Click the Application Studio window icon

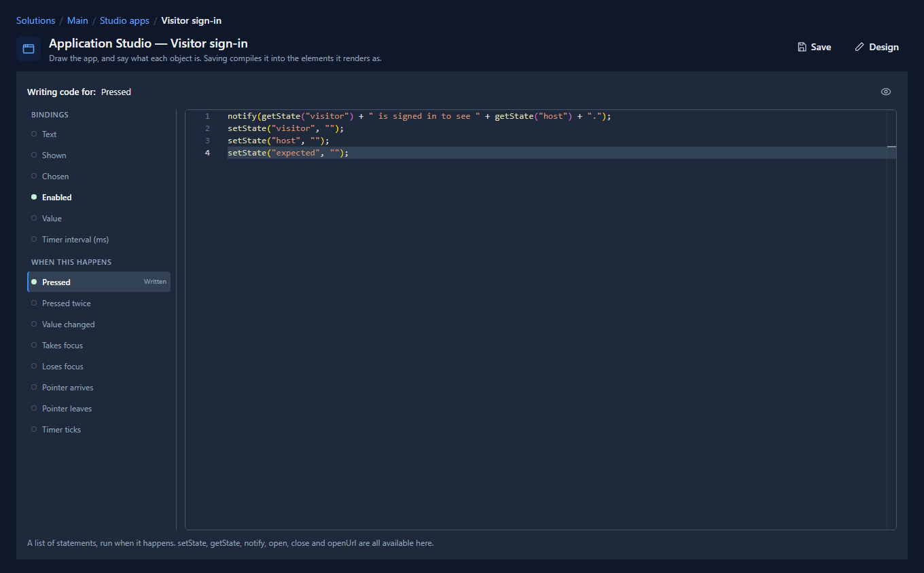click(29, 49)
